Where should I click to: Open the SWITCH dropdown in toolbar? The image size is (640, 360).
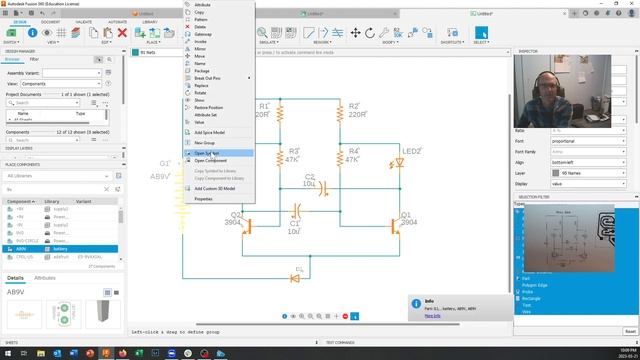(11, 42)
